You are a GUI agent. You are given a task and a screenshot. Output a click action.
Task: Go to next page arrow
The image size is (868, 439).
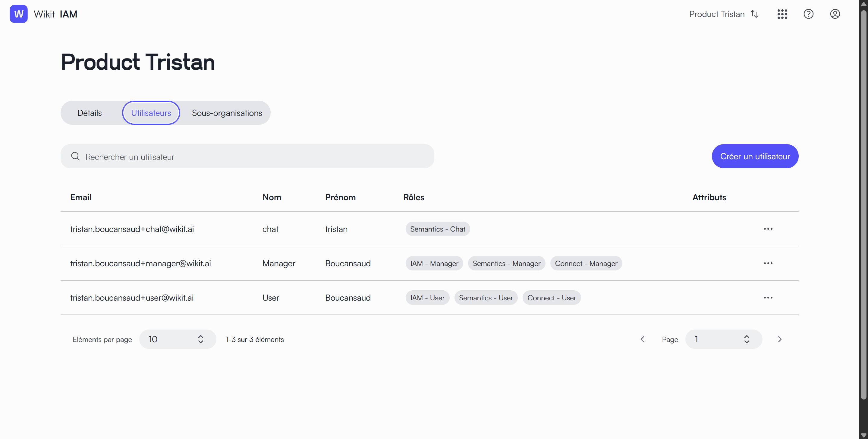point(779,339)
